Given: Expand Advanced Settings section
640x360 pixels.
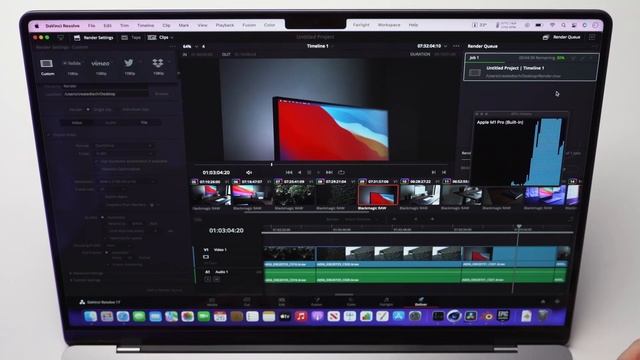Looking at the screenshot, I should pos(87,273).
